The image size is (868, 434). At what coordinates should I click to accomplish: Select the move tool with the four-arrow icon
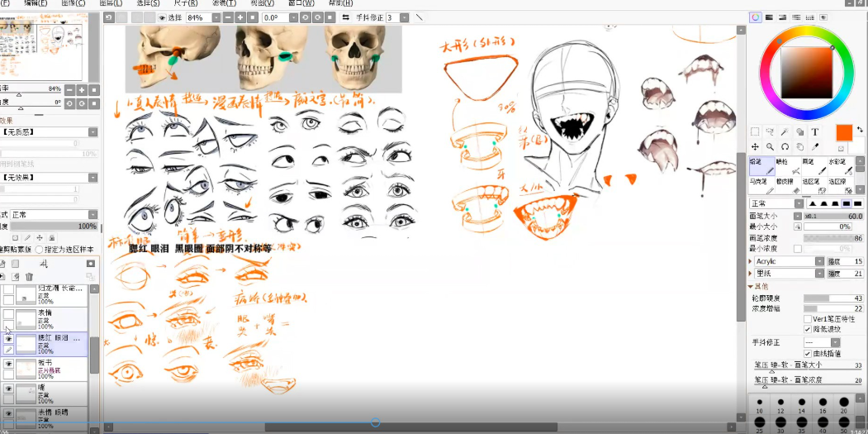pos(755,147)
